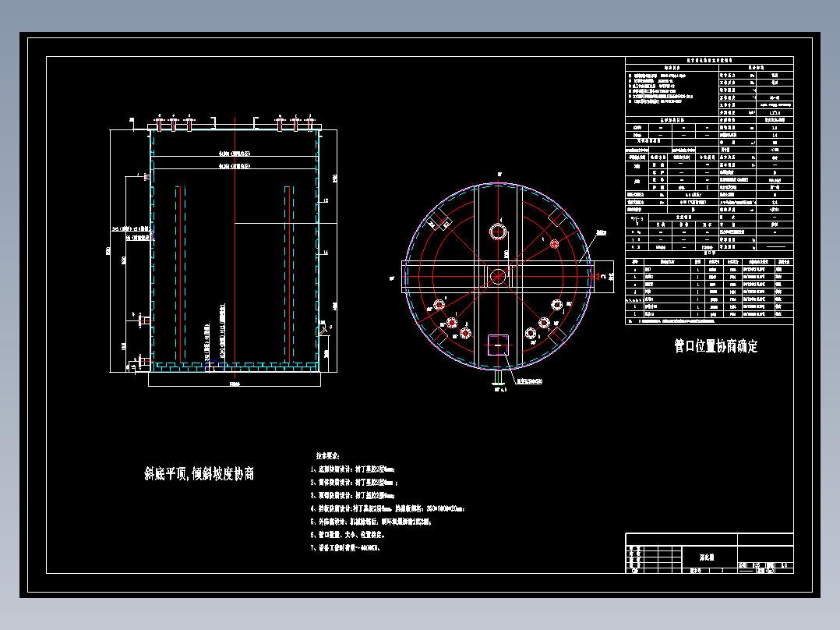Click the "技术要求" heading text
Image resolution: width=840 pixels, height=630 pixels.
327,456
